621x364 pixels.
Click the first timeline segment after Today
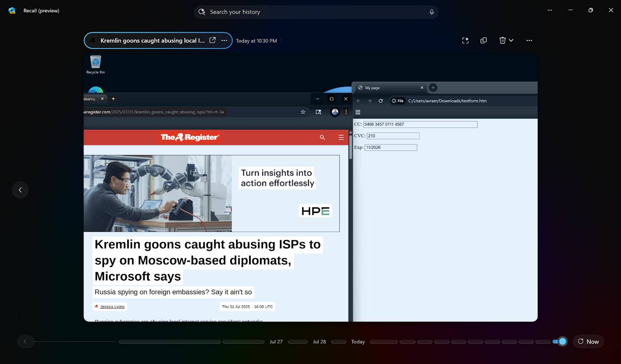384,342
